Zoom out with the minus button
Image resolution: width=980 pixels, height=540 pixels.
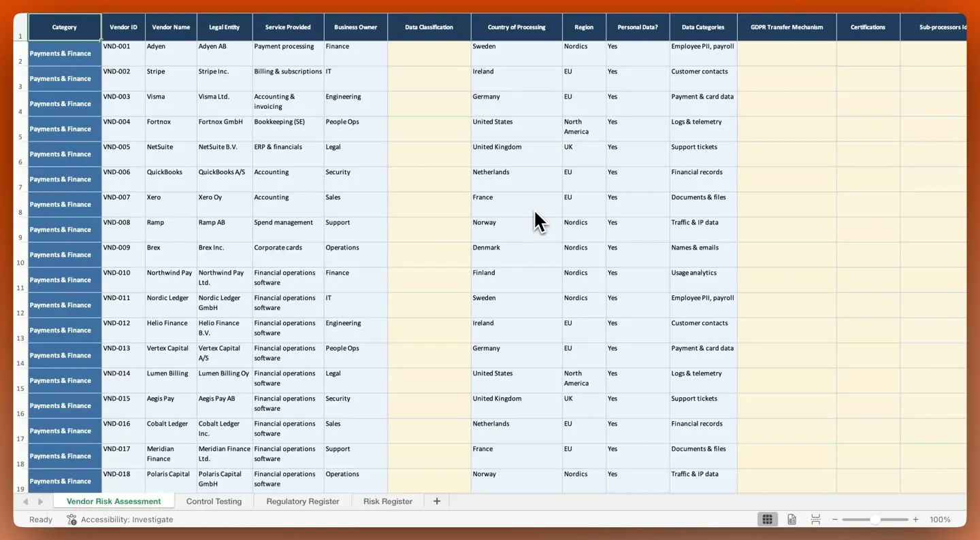click(x=835, y=520)
